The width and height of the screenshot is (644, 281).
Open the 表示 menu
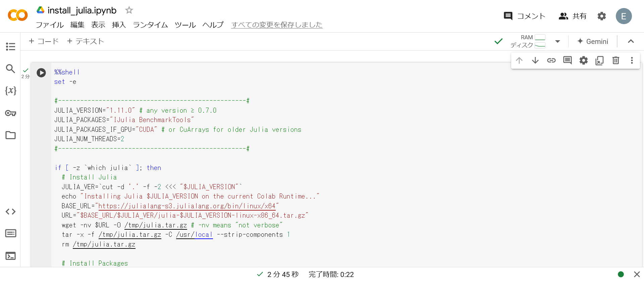coord(98,25)
